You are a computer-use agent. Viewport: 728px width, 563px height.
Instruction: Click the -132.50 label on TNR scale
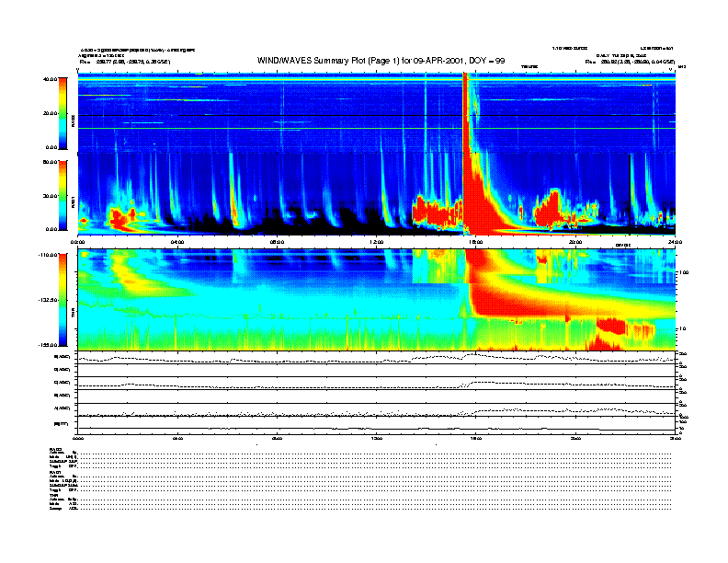pos(48,300)
